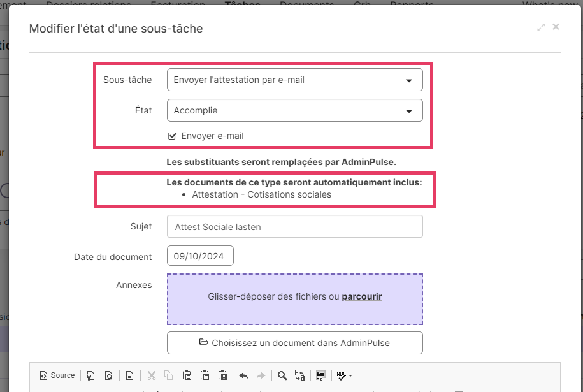Click Paste as plain text icon

[x=205, y=375]
